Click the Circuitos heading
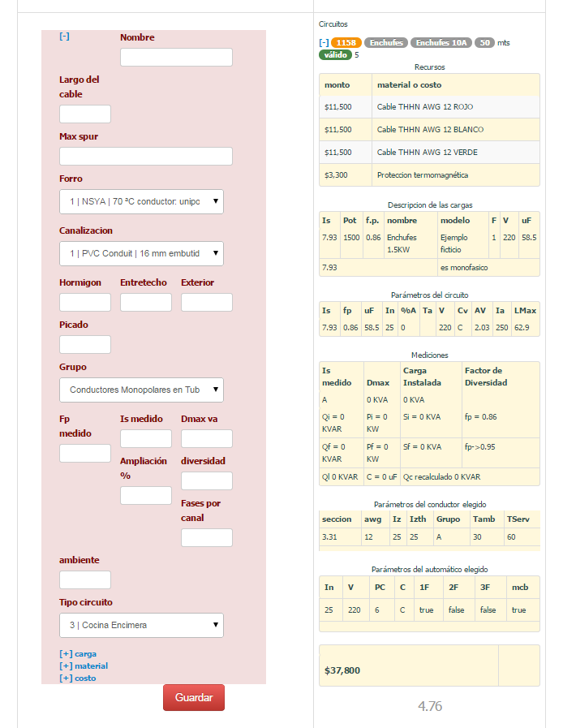Image resolution: width=576 pixels, height=728 pixels. pyautogui.click(x=333, y=24)
